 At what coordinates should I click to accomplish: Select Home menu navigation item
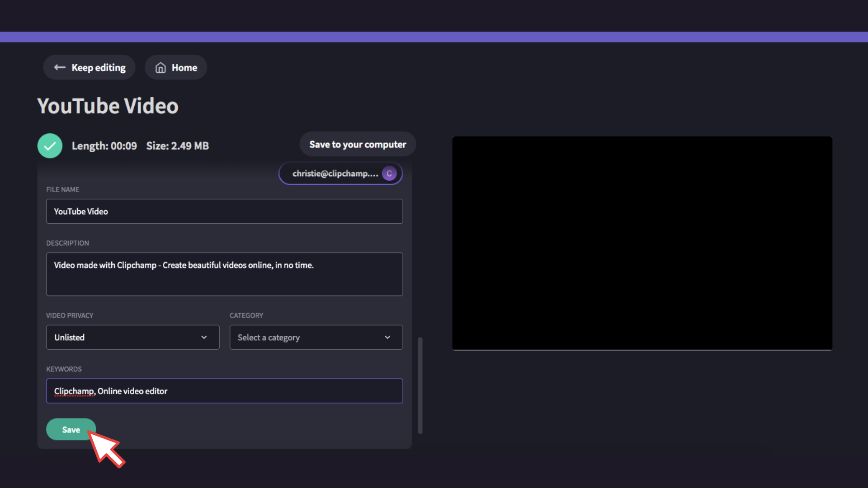coord(176,67)
